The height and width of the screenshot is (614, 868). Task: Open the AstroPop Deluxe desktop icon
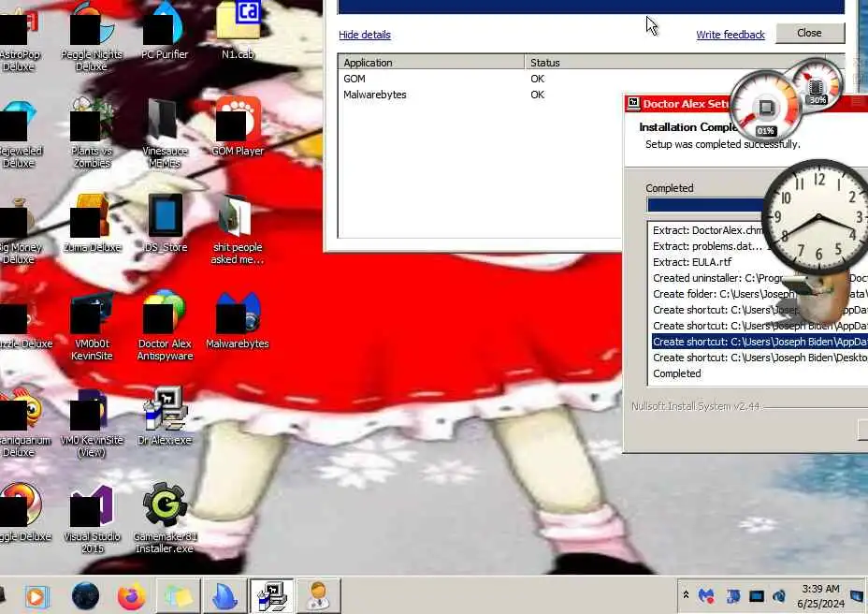coord(19,37)
